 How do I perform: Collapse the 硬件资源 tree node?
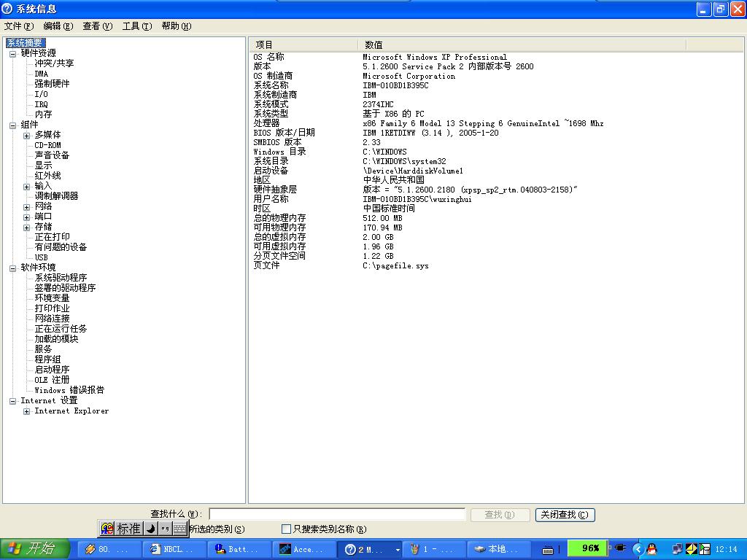[12, 53]
